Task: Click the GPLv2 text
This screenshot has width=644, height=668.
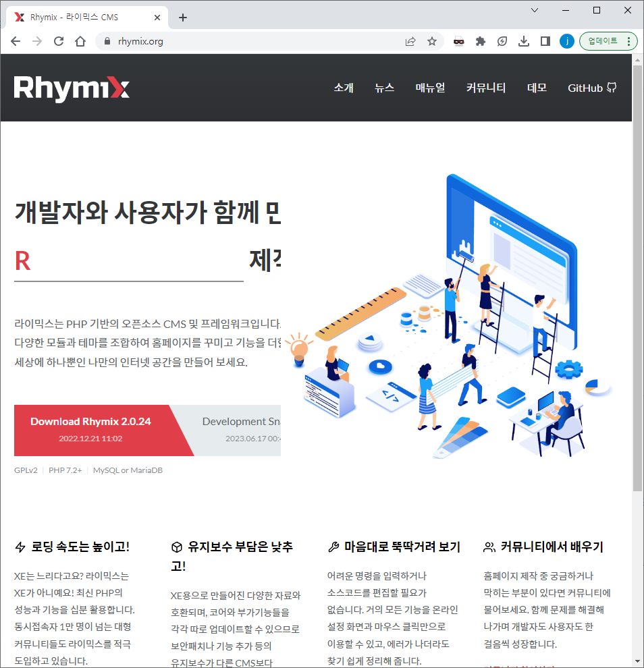Action: click(x=26, y=470)
